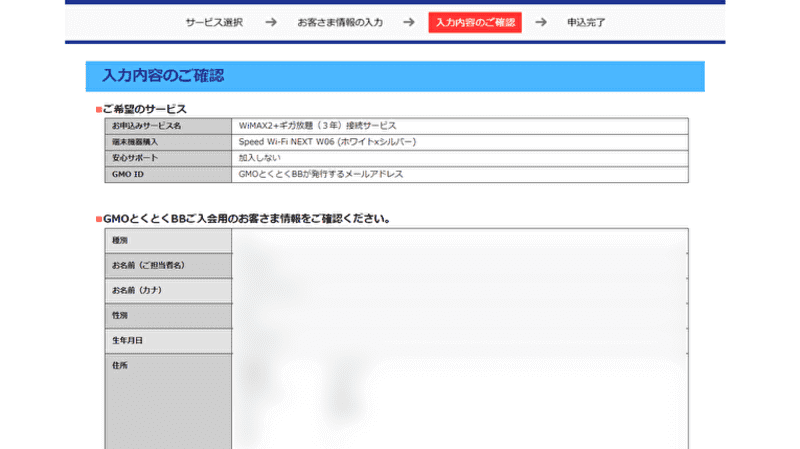This screenshot has height=449, width=800.
Task: Click the red 入力内容のご確認 step
Action: point(475,22)
